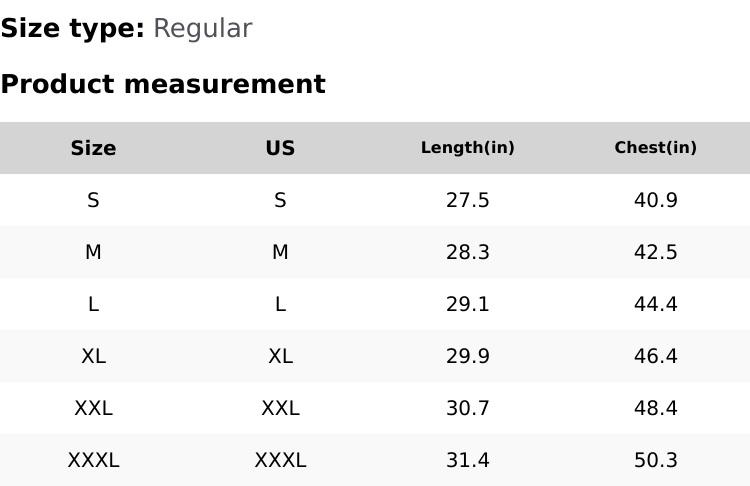Image resolution: width=750 pixels, height=486 pixels.
Task: Click the Product measurement heading
Action: [163, 84]
